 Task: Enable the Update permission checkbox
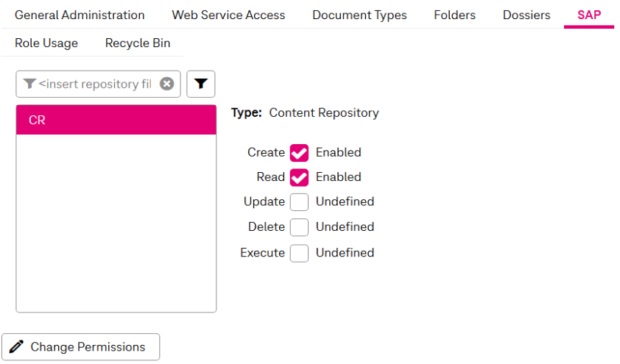[x=299, y=202]
